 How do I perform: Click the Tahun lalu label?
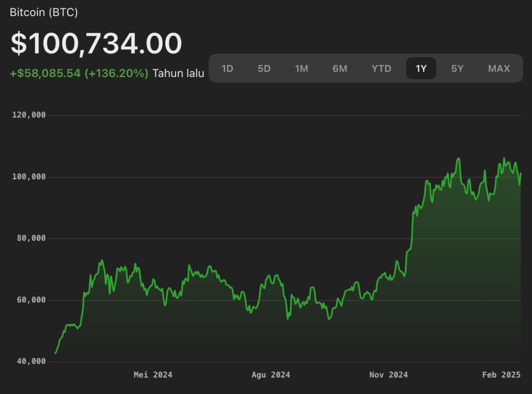(x=178, y=73)
